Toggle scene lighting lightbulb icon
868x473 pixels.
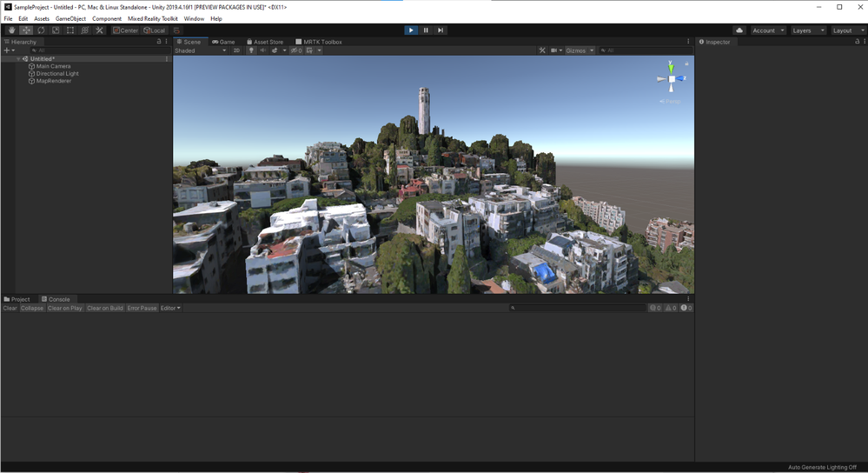tap(251, 50)
